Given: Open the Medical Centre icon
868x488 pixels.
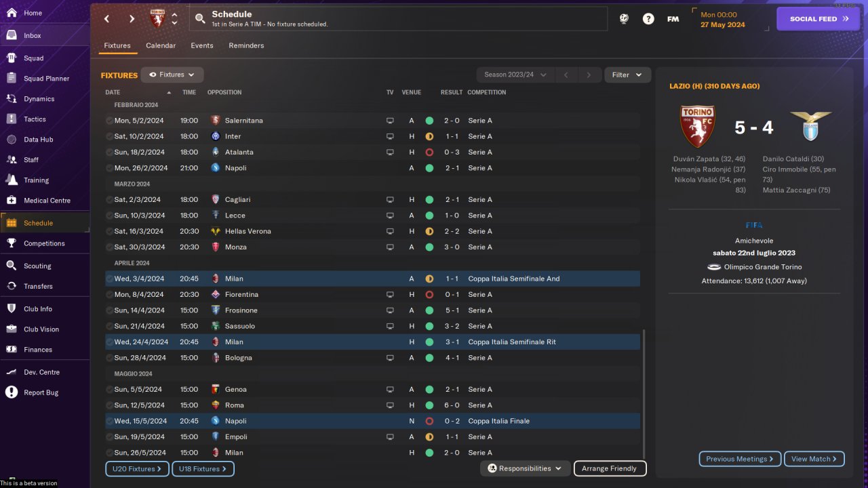Looking at the screenshot, I should [12, 201].
